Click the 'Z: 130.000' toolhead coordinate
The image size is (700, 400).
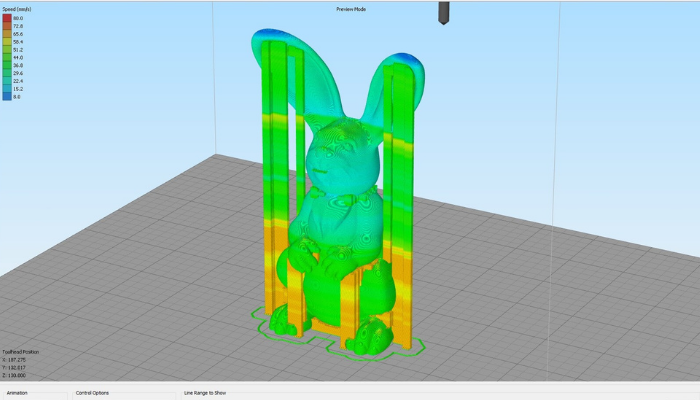pos(14,375)
